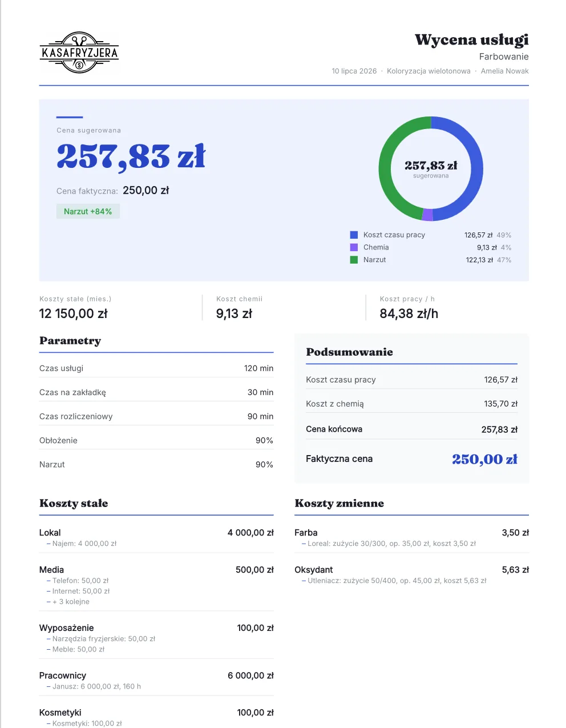Click the Koszt pracy / h value
The height and width of the screenshot is (728, 566).
tap(409, 313)
